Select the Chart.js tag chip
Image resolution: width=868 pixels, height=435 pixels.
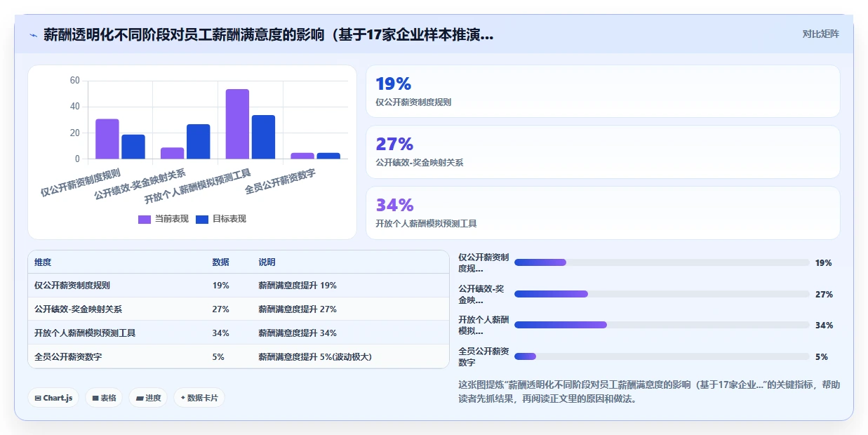(x=53, y=398)
